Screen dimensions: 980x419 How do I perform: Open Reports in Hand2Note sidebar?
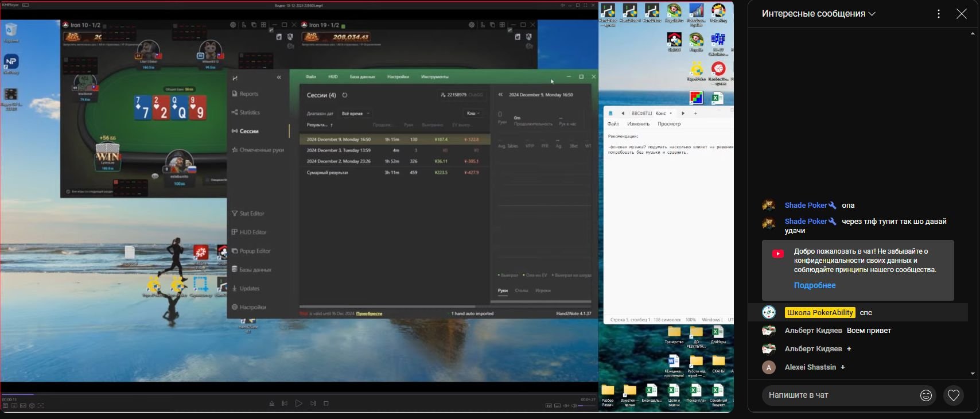[x=245, y=94]
